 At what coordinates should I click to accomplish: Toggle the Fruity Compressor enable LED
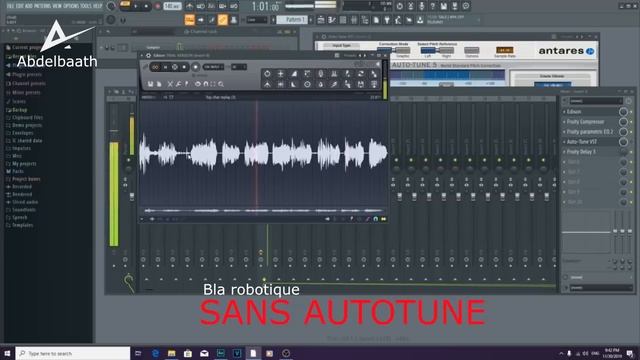(x=631, y=122)
